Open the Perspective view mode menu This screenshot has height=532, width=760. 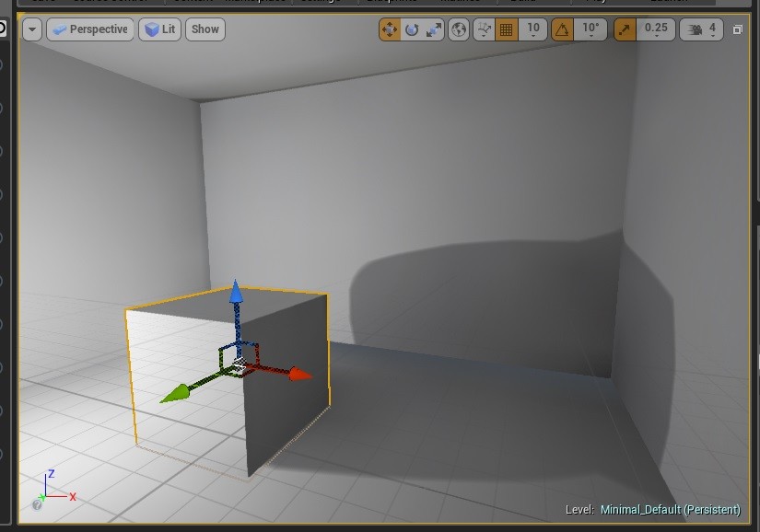click(x=90, y=29)
